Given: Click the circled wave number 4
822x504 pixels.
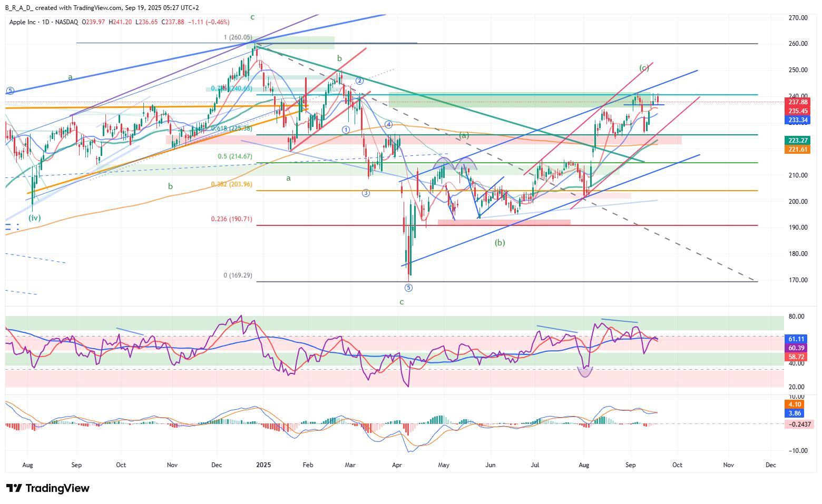Looking at the screenshot, I should 388,124.
